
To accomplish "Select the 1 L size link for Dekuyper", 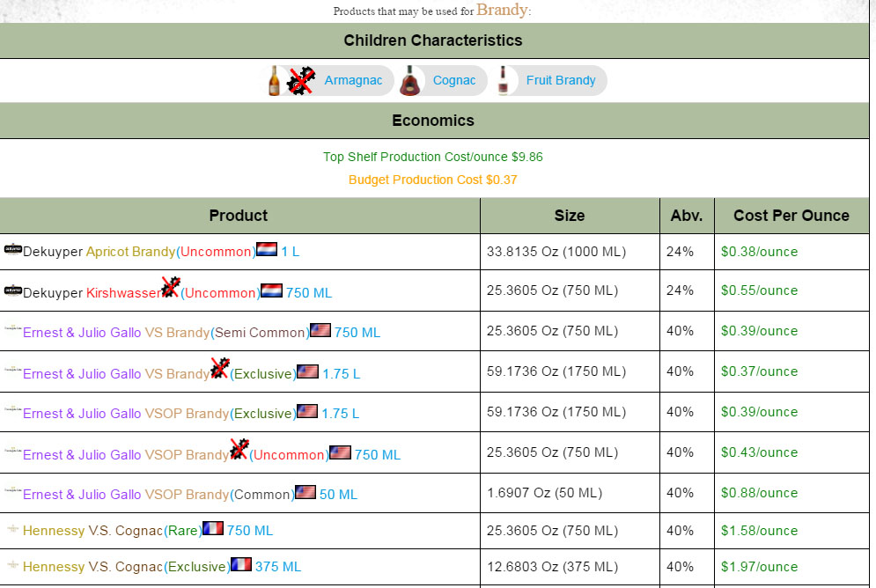I will pyautogui.click(x=291, y=252).
